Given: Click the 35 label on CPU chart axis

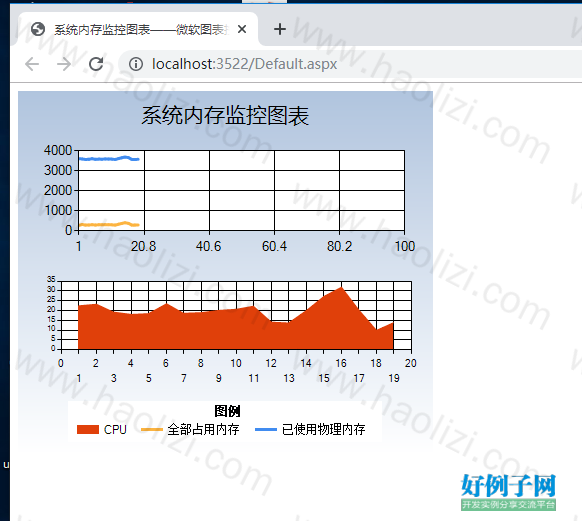Looking at the screenshot, I should 51,279.
